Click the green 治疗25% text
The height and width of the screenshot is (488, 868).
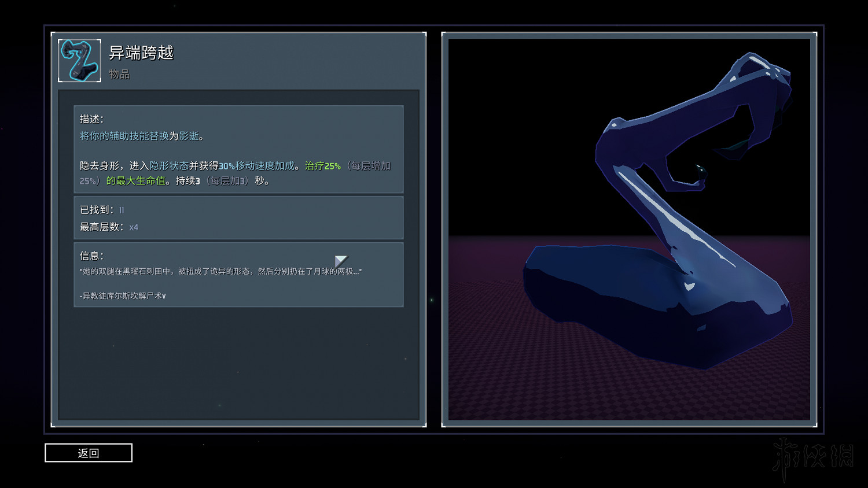[322, 166]
